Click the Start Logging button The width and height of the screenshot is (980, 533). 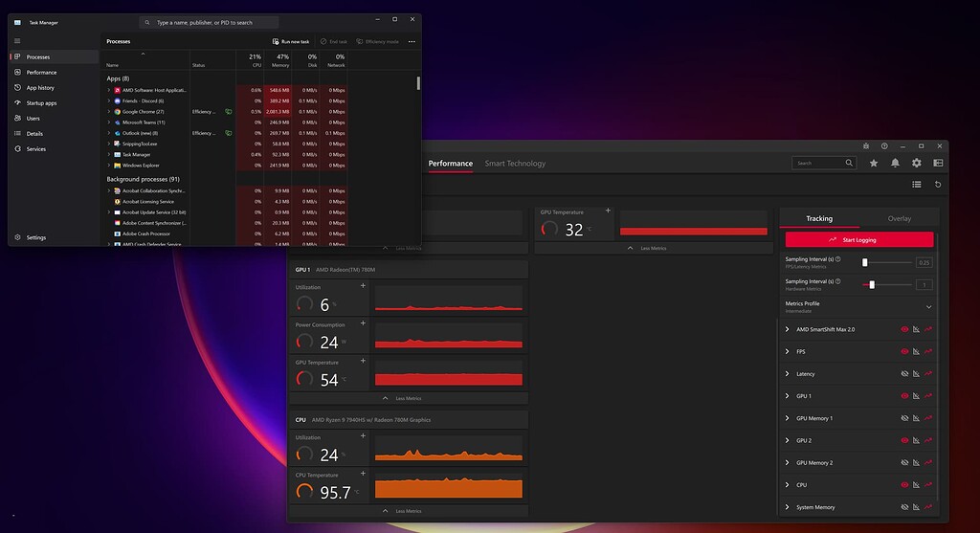tap(859, 240)
